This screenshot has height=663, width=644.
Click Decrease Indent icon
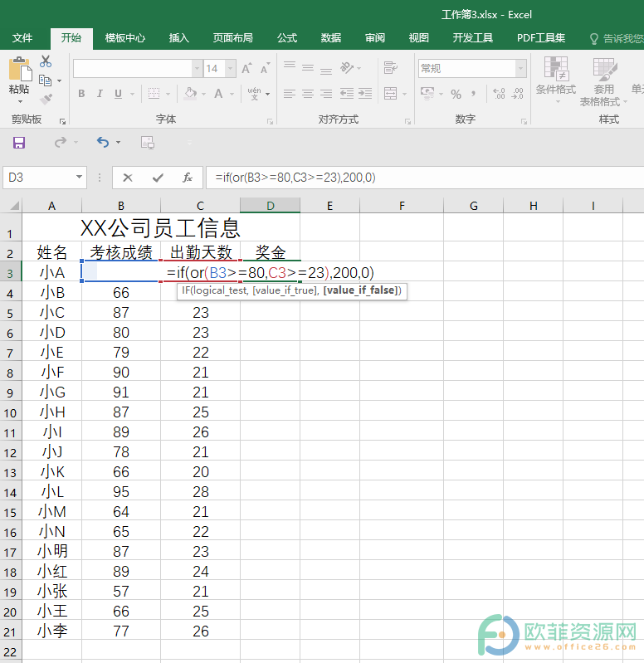pos(347,94)
